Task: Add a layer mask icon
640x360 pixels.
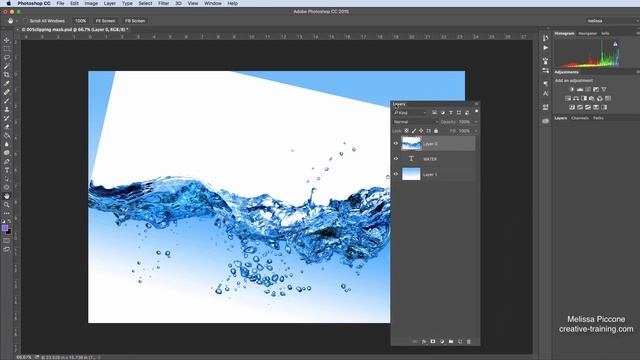Action: (x=433, y=342)
